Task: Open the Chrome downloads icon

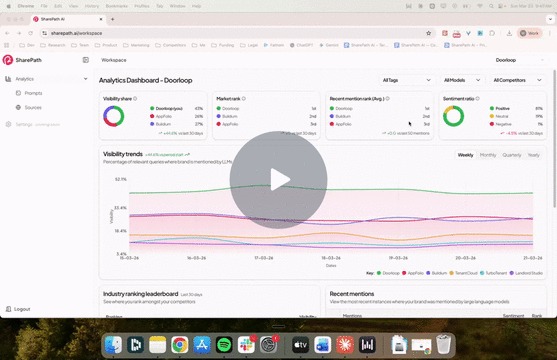Action: point(509,33)
